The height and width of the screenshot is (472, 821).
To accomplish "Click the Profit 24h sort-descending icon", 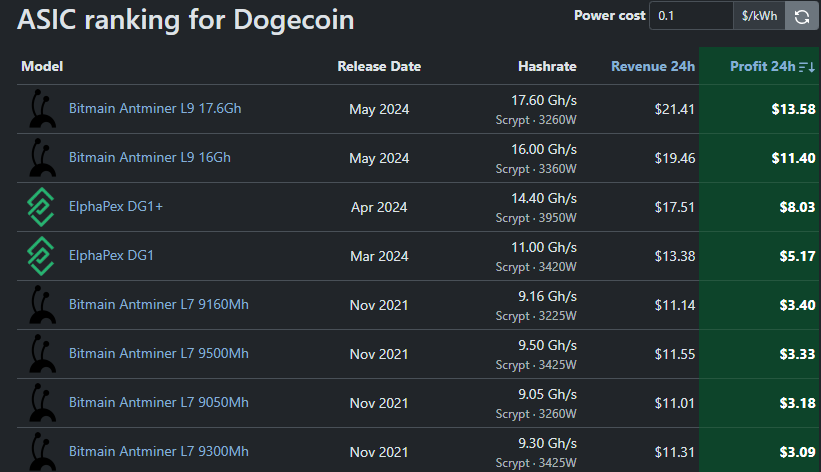I will click(x=807, y=67).
